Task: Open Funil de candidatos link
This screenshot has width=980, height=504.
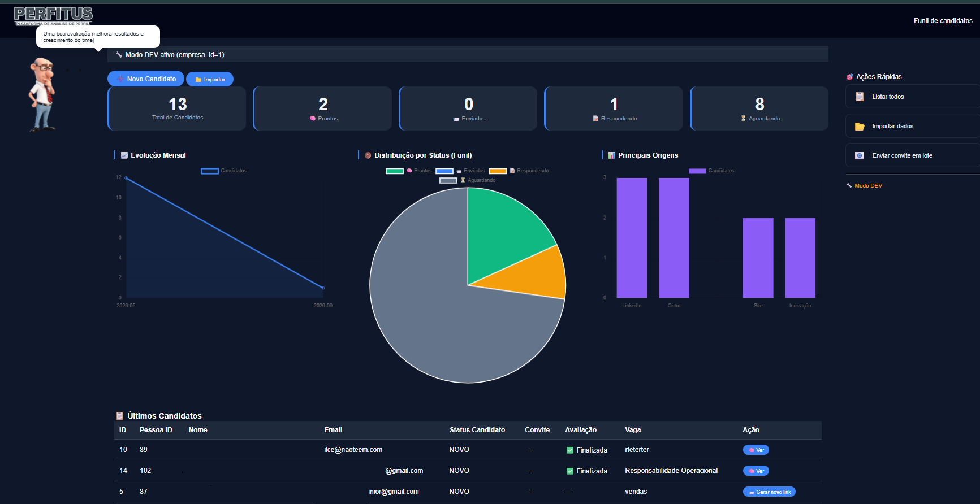Action: [943, 21]
